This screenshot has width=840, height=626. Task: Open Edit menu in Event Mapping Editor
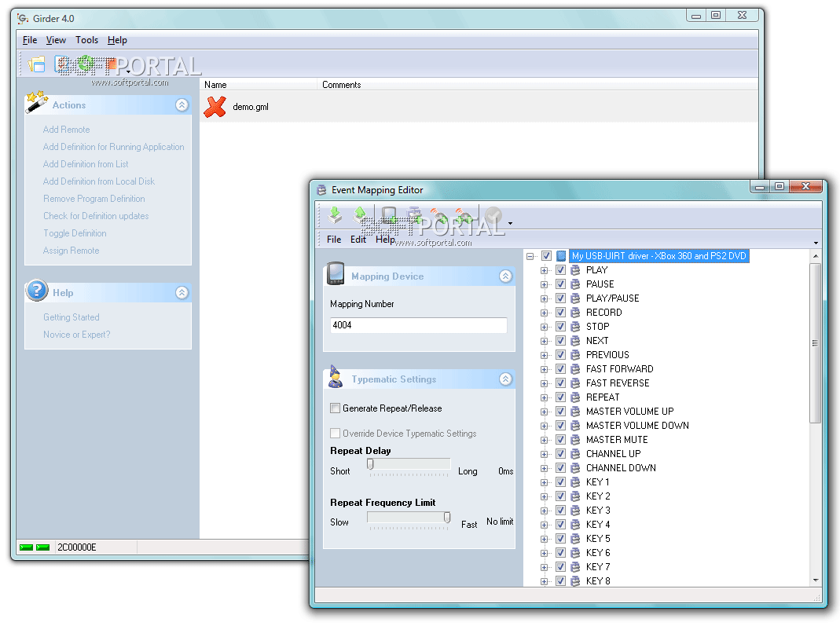tap(358, 240)
